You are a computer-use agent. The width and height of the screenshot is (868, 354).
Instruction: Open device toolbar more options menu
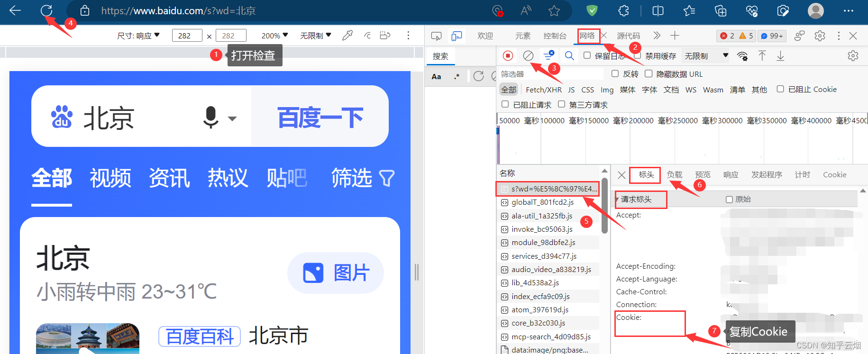click(408, 35)
